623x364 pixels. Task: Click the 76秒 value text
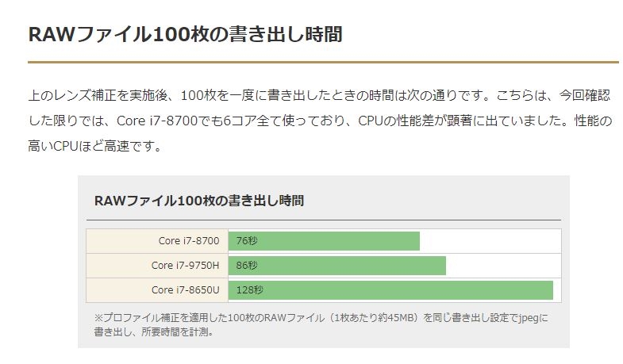[246, 241]
